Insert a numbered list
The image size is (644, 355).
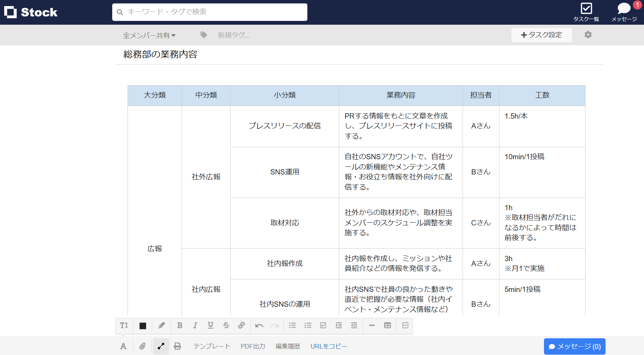coord(308,325)
